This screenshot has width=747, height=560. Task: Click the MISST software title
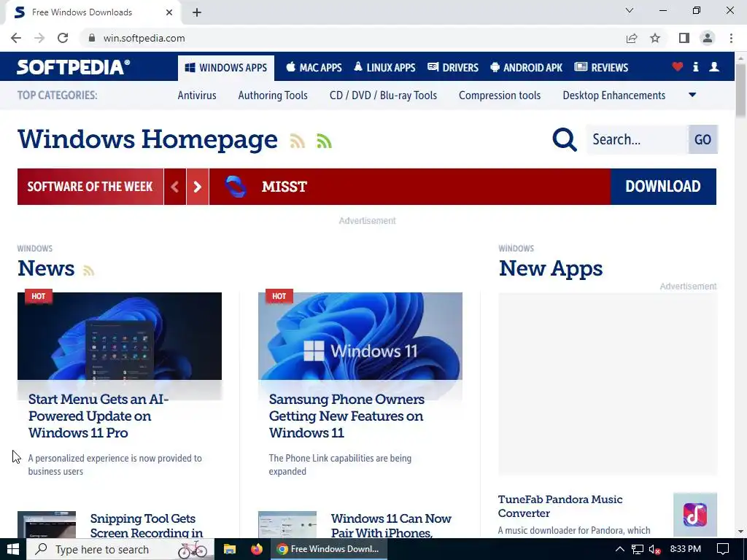coord(285,187)
